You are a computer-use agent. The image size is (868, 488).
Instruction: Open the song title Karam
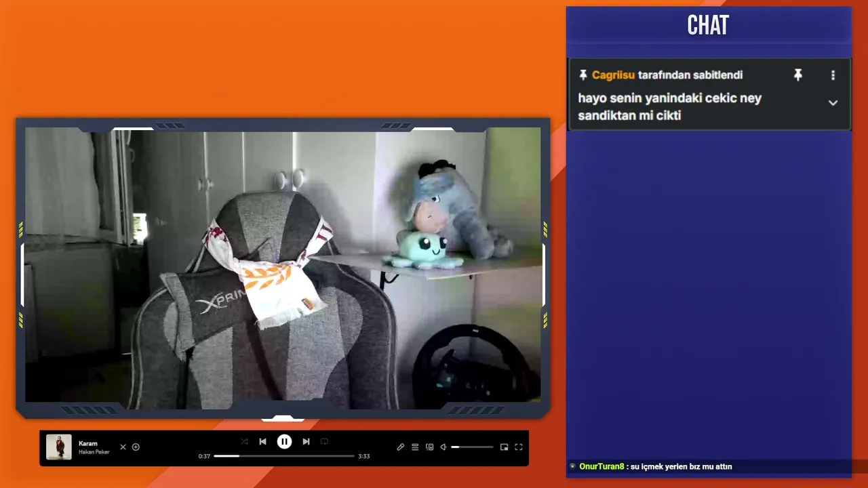coord(88,443)
